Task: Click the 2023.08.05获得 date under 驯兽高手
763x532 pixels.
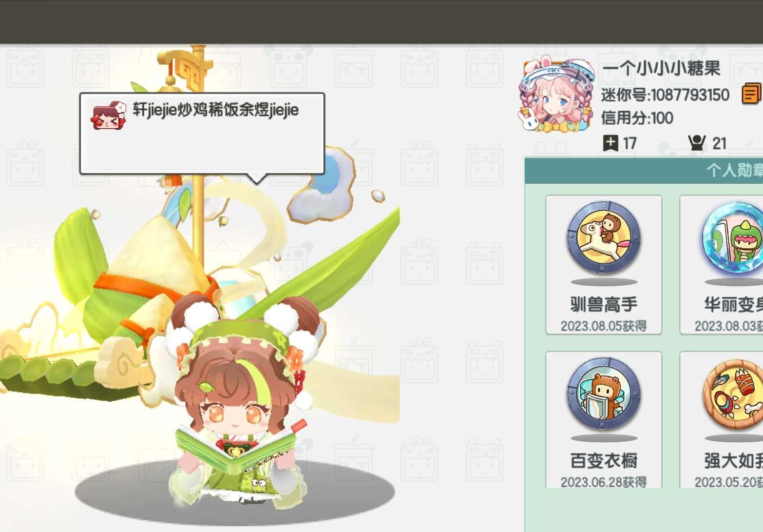Action: (x=604, y=326)
